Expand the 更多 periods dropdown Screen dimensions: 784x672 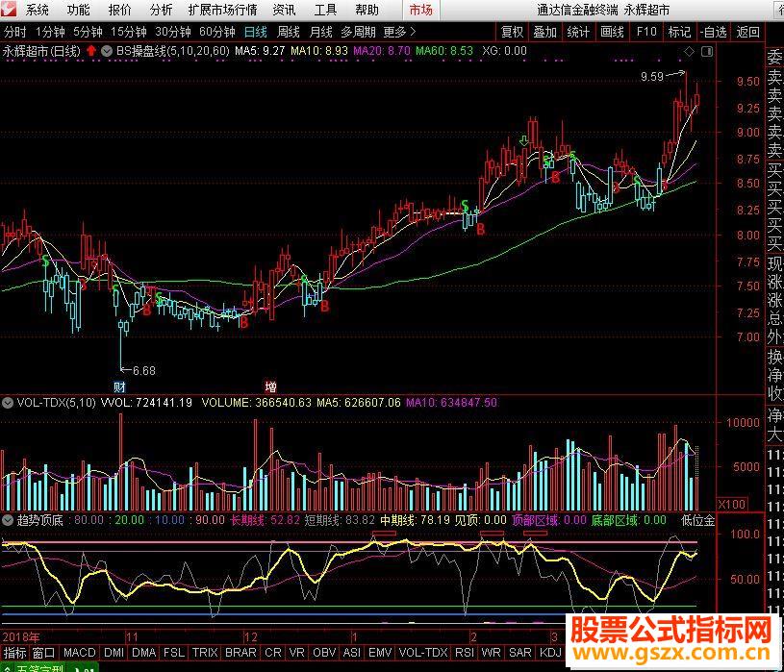pyautogui.click(x=399, y=32)
